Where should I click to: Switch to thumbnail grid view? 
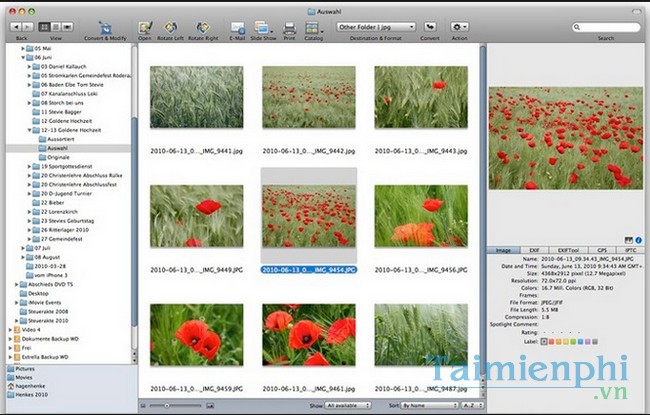pos(44,27)
